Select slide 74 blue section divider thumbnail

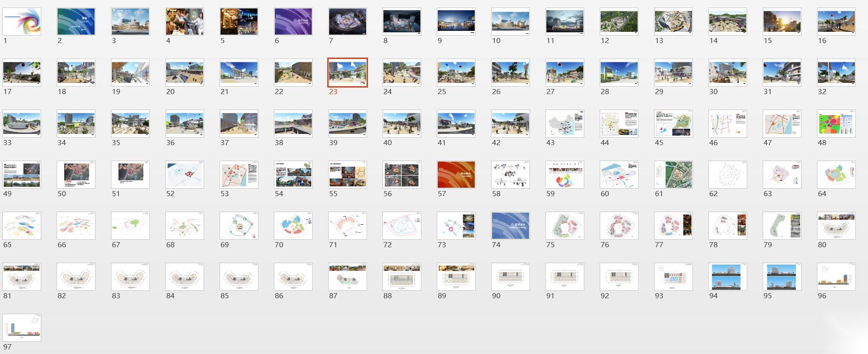coord(510,226)
